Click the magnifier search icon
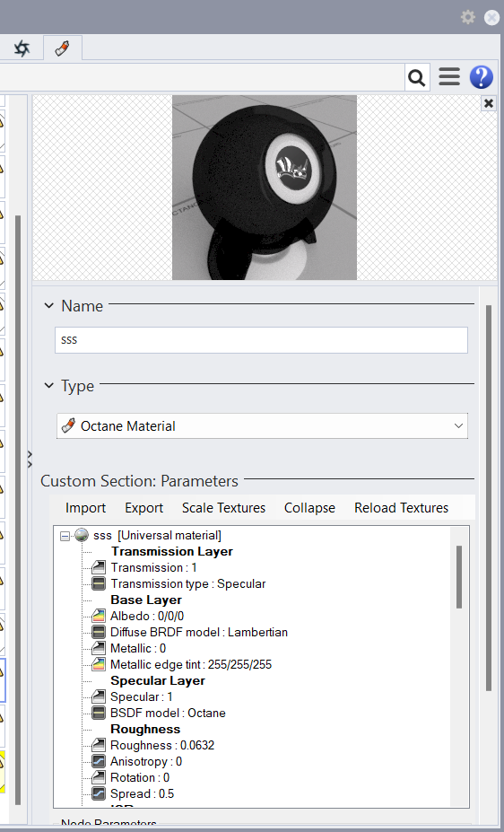The height and width of the screenshot is (832, 504). (x=417, y=77)
